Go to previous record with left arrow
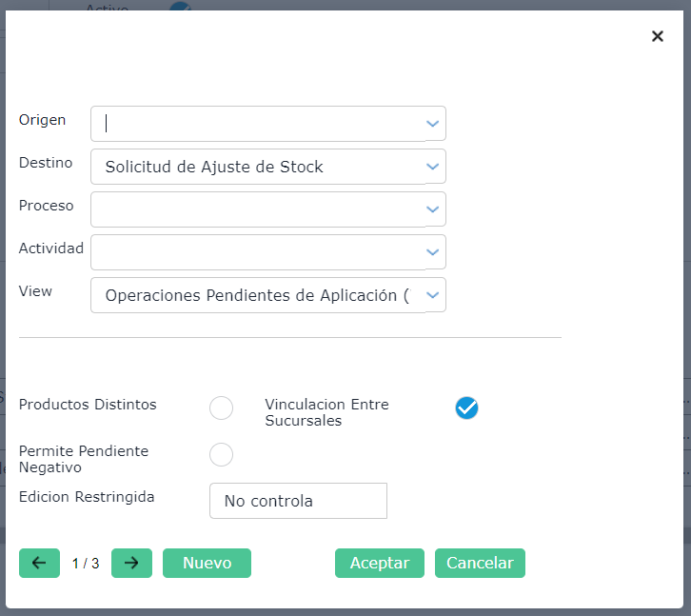 coord(39,563)
